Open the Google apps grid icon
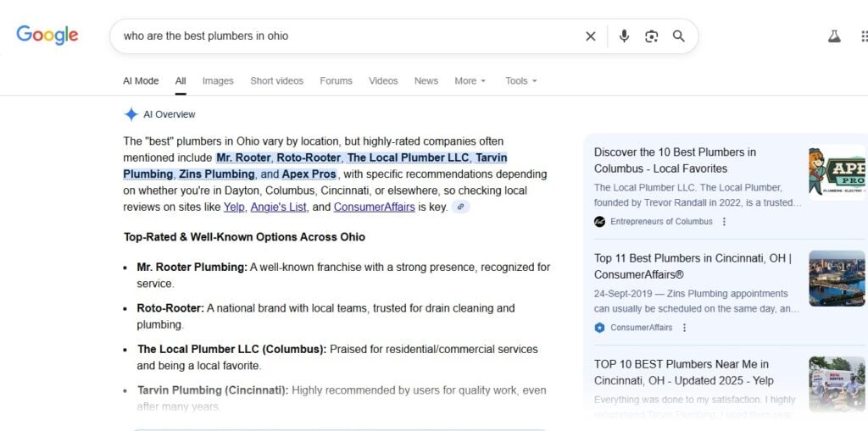Image resolution: width=868 pixels, height=431 pixels. point(864,36)
